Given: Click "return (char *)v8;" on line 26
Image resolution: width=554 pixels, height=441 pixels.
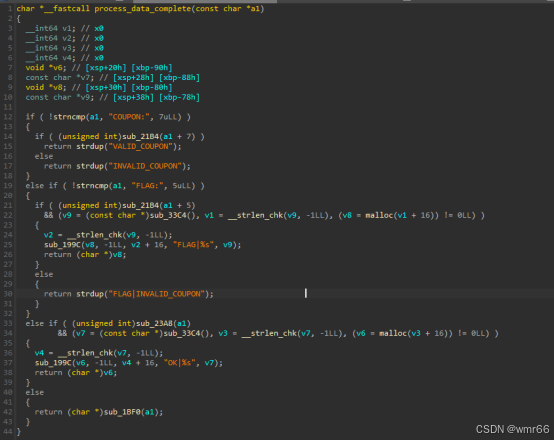Looking at the screenshot, I should [85, 255].
